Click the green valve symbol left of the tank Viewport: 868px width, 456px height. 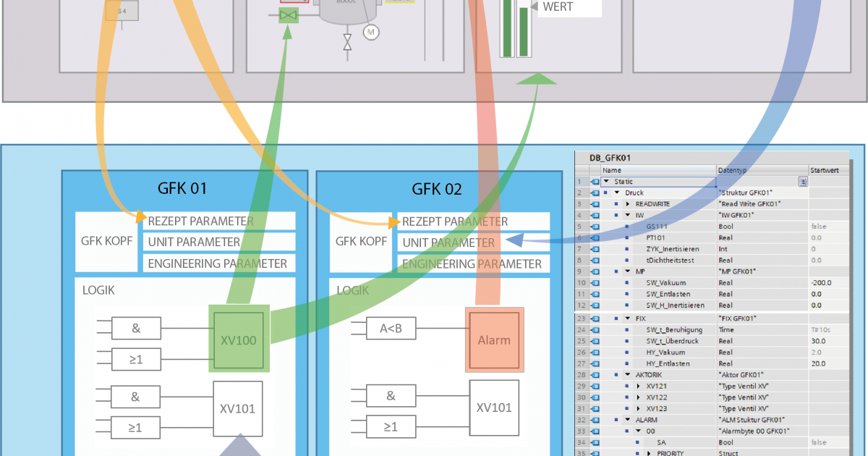pyautogui.click(x=289, y=15)
